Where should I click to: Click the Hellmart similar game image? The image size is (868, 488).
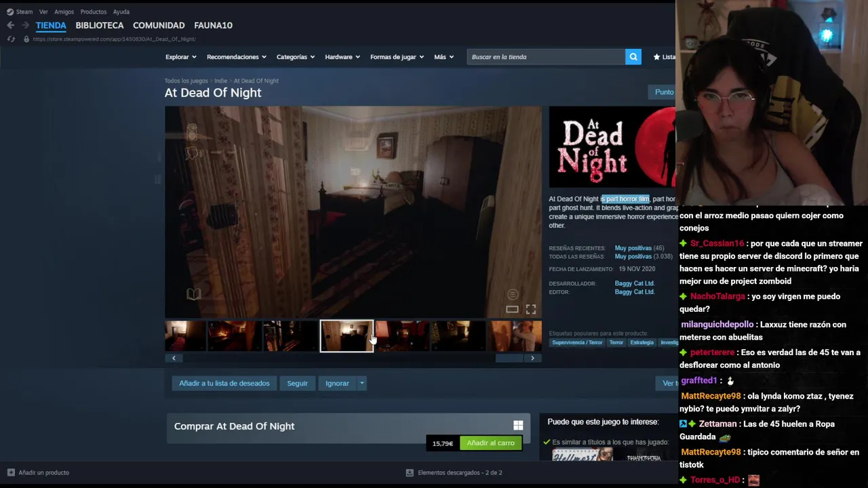pos(582,455)
